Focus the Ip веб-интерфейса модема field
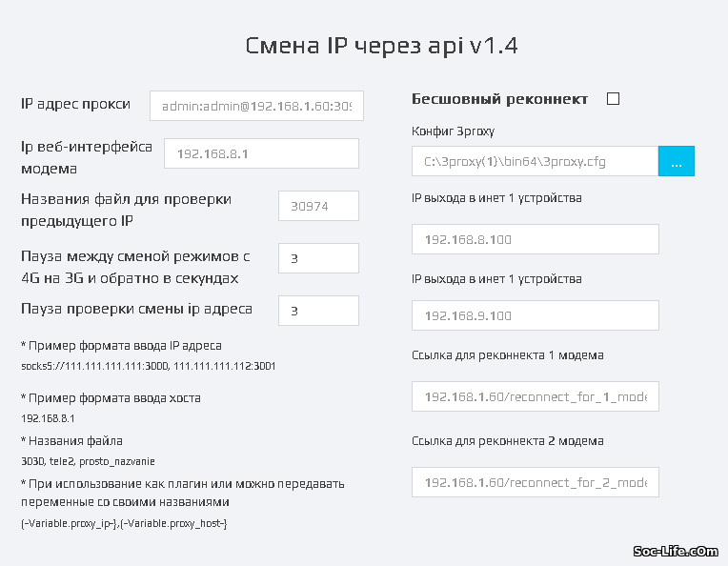 click(x=261, y=153)
